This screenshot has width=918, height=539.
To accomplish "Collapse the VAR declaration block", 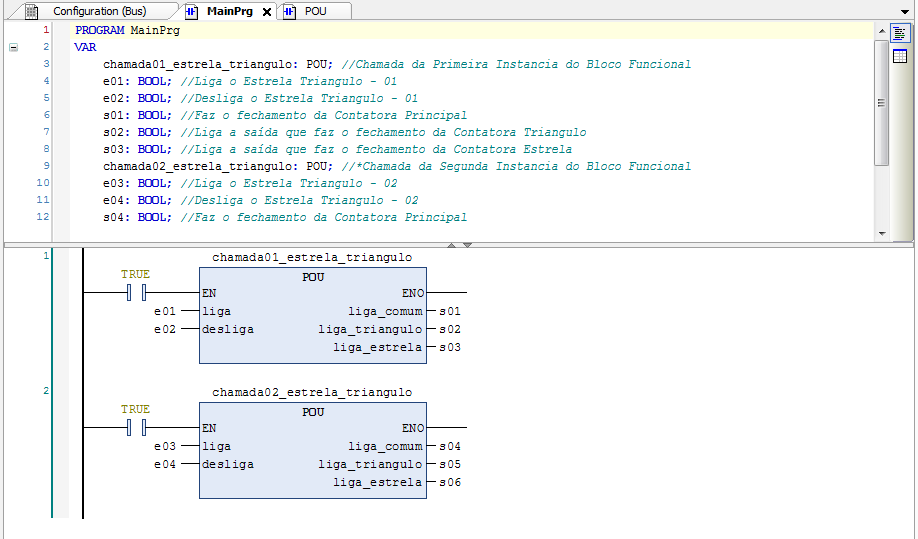I will [x=13, y=47].
